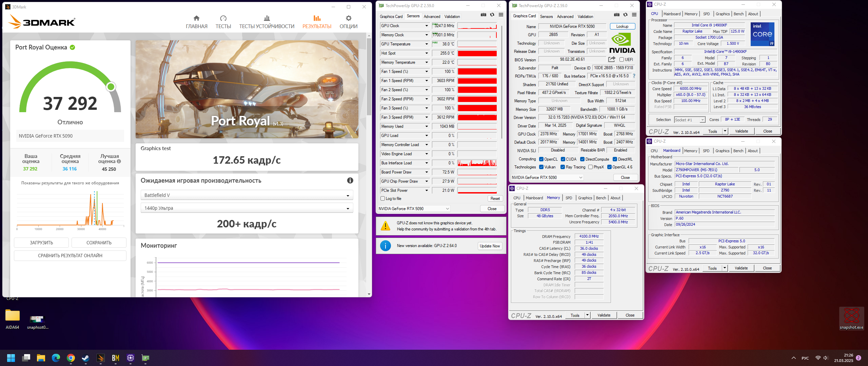Toggle the DirectML checkbox
The image size is (868, 366).
pyautogui.click(x=615, y=159)
